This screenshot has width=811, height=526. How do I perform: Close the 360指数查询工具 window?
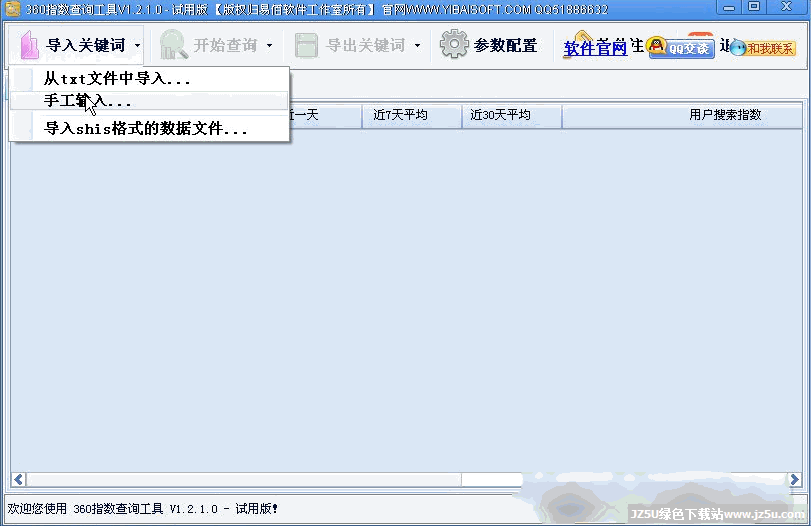click(x=786, y=7)
